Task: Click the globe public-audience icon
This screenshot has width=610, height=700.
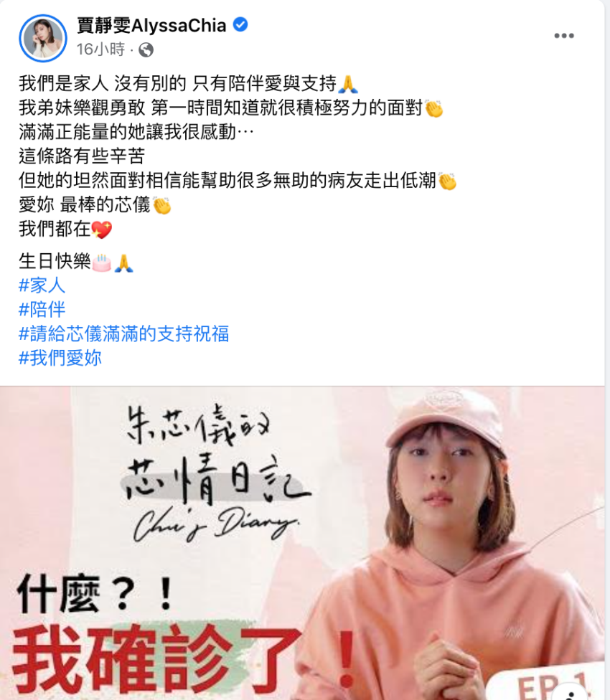Action: tap(146, 49)
